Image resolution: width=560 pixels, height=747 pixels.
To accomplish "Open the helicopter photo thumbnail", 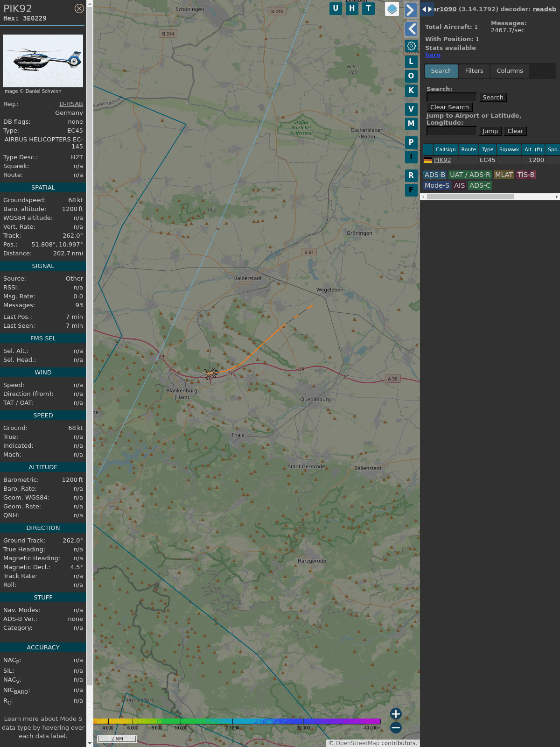I will [43, 61].
